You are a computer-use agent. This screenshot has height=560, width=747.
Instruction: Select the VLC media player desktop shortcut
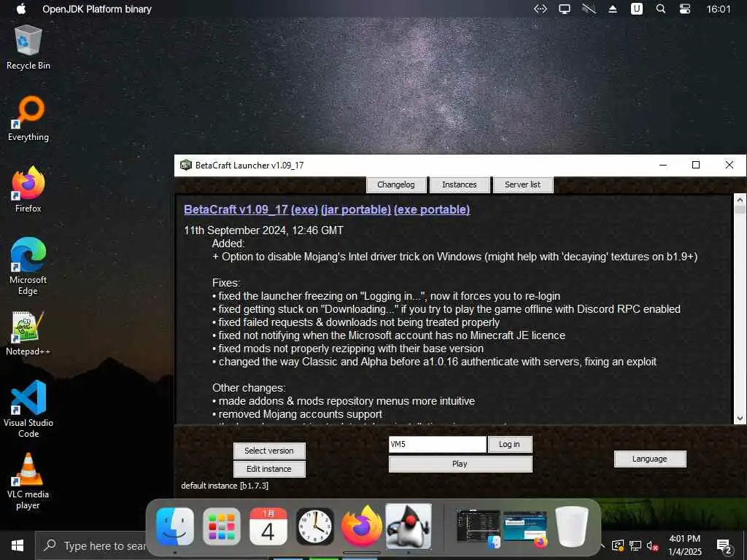[x=28, y=481]
